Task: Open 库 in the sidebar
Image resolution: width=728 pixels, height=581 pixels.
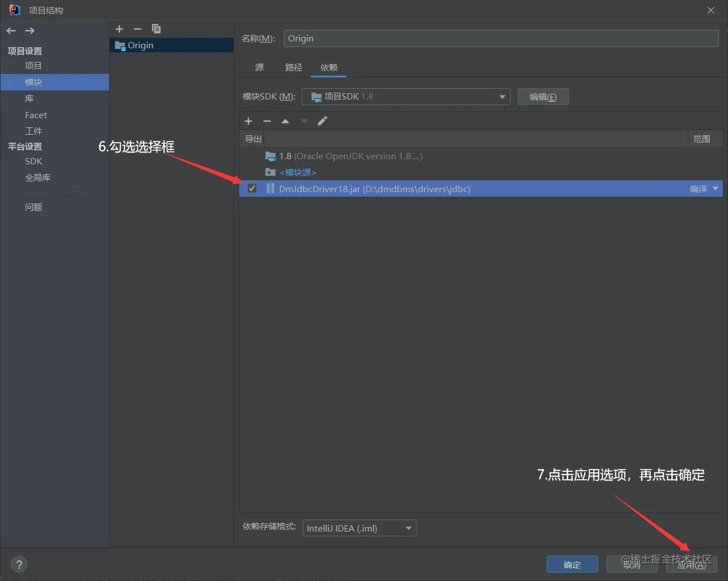Action: (30, 99)
